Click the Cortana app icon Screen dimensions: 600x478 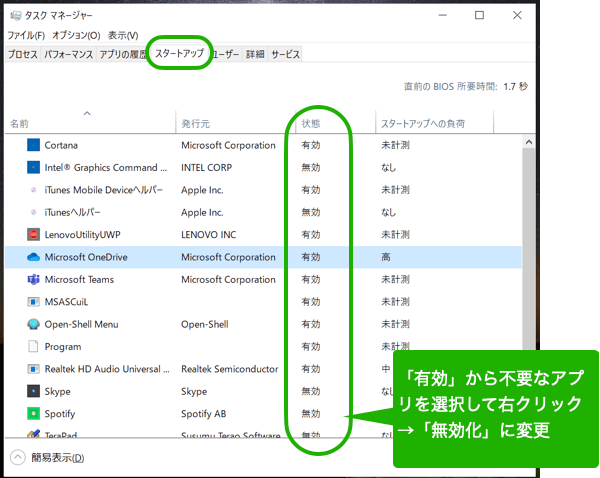[x=34, y=145]
